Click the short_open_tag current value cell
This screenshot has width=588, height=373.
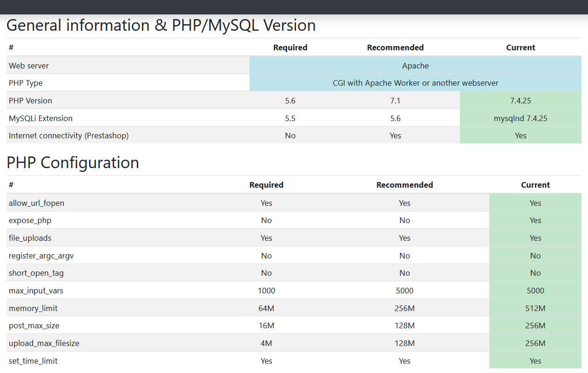535,273
